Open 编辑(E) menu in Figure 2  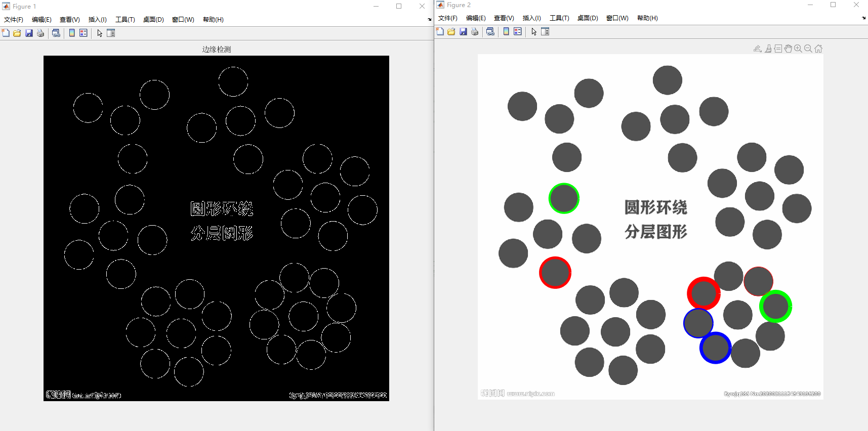(x=476, y=18)
